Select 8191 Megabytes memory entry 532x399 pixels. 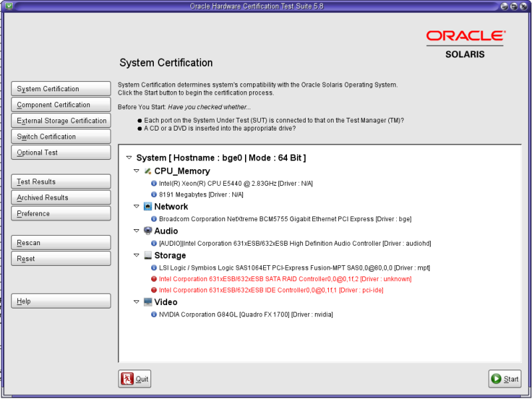[x=201, y=195]
